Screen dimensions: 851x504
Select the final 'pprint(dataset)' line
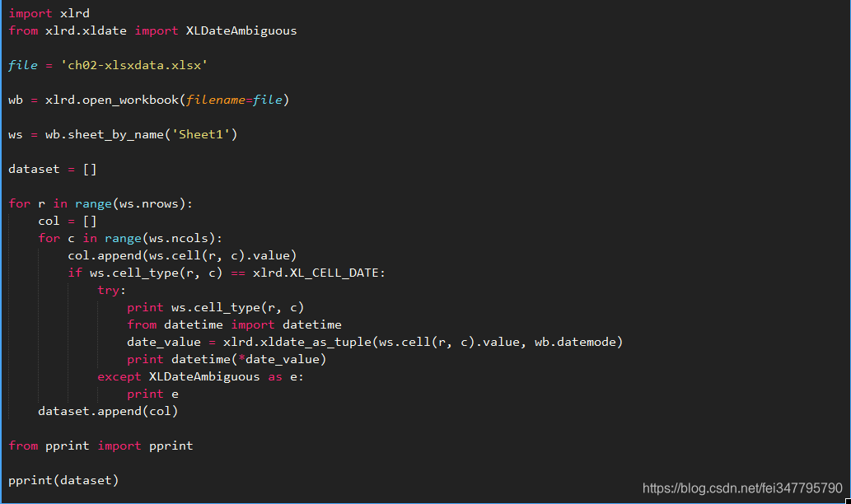click(x=63, y=480)
